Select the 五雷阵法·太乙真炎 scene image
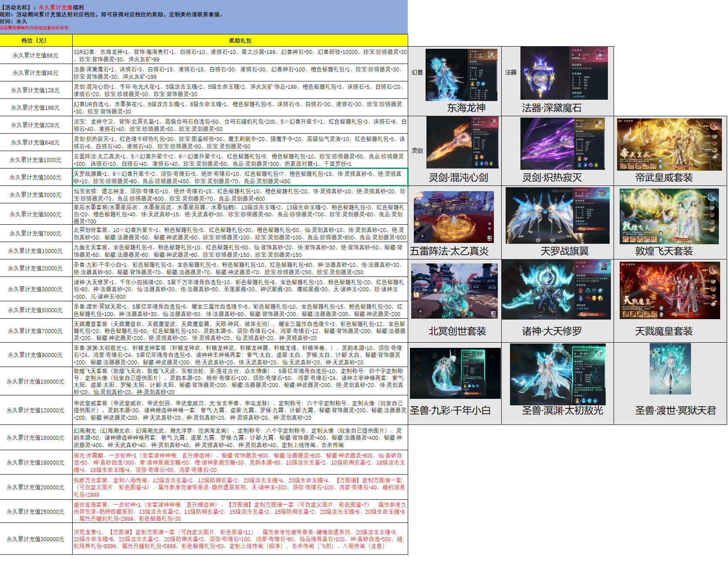Screen dimensions: 728x566 (453, 216)
